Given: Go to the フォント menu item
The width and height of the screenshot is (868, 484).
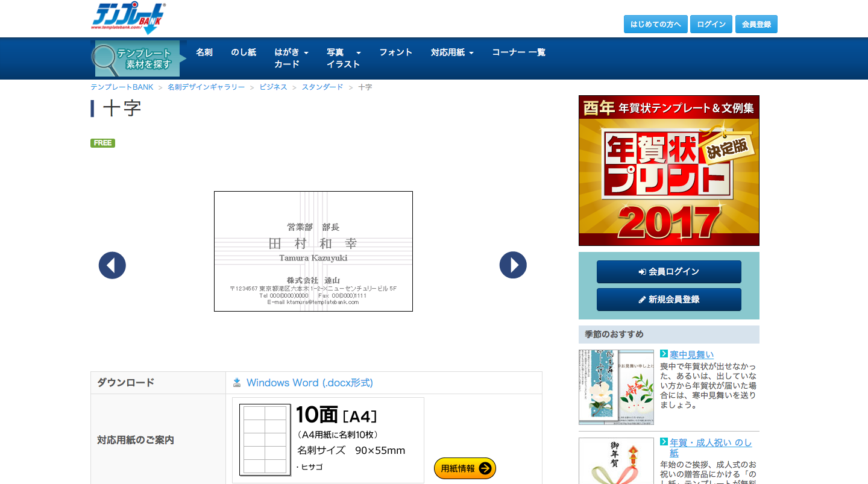Looking at the screenshot, I should coord(396,52).
